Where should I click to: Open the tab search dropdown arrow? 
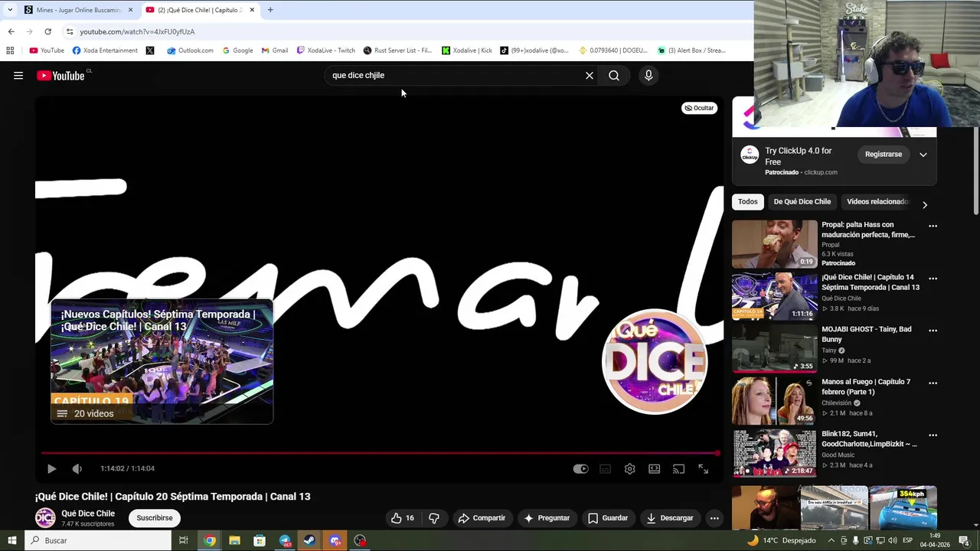tap(10, 10)
